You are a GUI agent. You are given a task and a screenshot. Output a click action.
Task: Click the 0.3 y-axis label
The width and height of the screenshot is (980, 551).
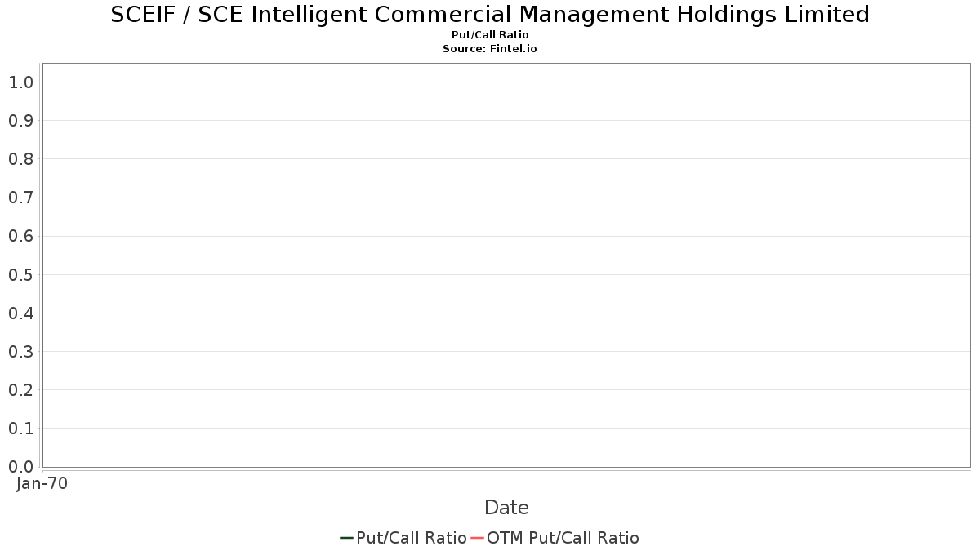point(21,352)
